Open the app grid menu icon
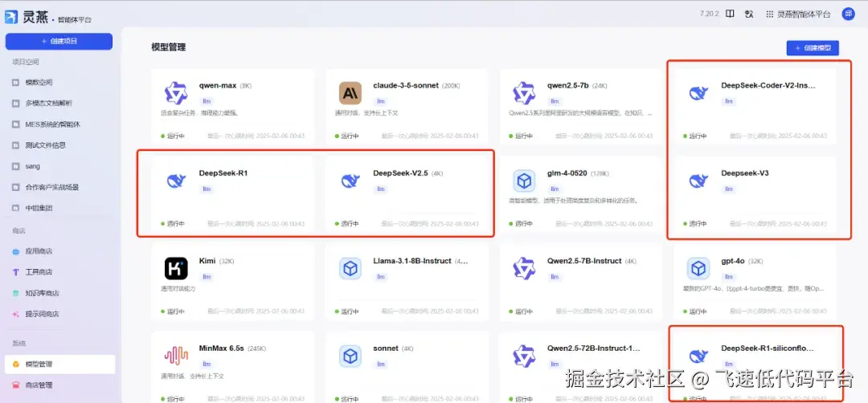The image size is (868, 403). coord(769,14)
